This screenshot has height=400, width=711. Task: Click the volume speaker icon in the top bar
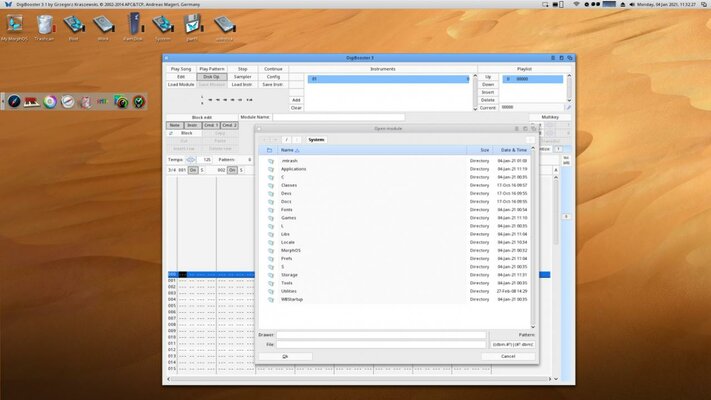click(632, 4)
